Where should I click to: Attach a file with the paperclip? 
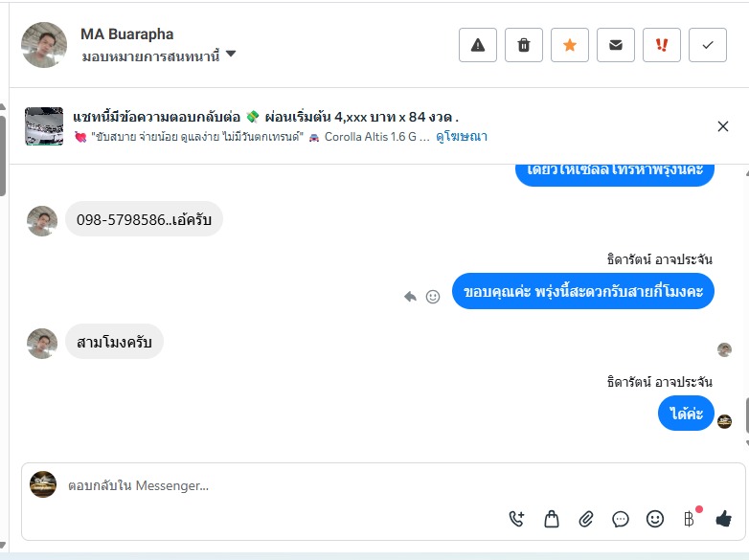[x=586, y=519]
